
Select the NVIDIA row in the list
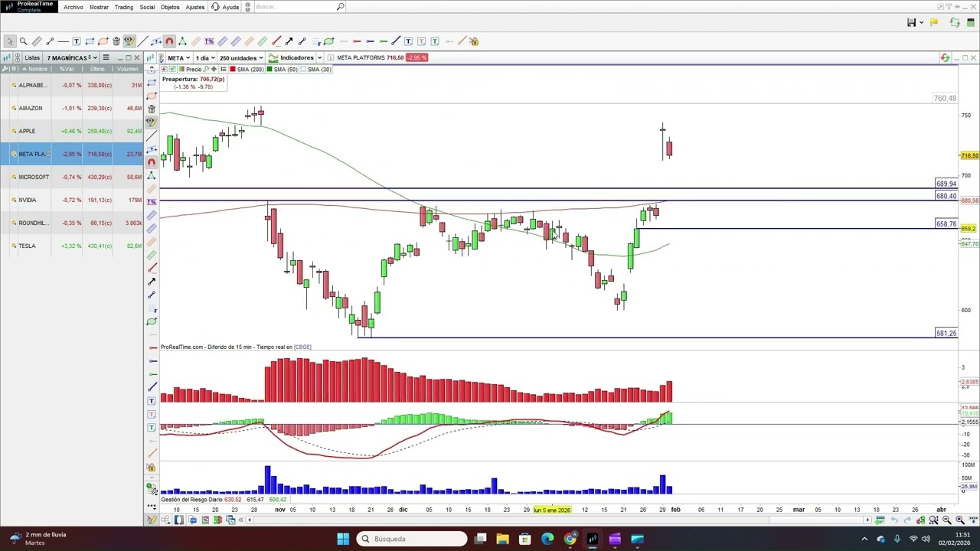tap(71, 200)
